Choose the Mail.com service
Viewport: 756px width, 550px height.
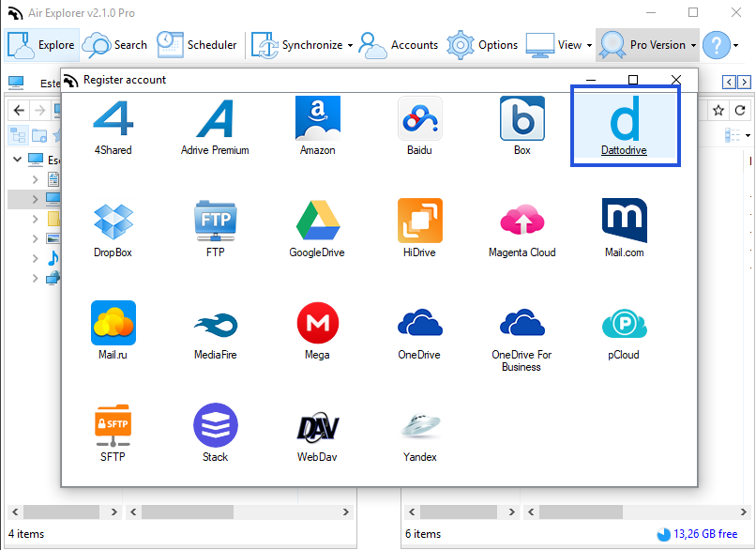point(625,229)
